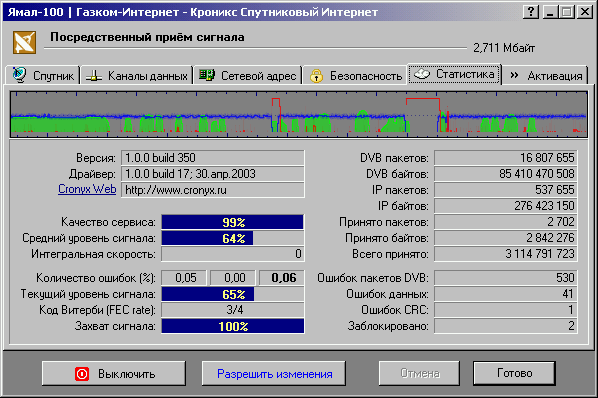Click the Принято пакетов value 2 702
The width and height of the screenshot is (598, 398).
(506, 222)
